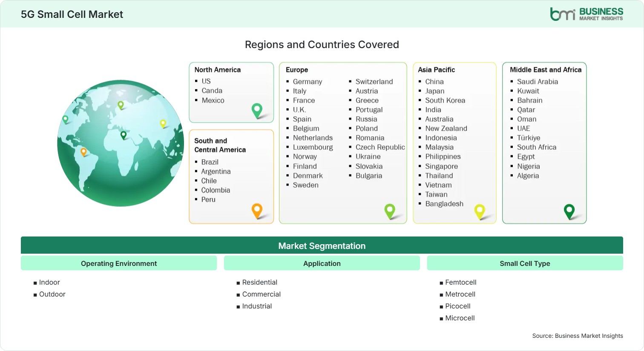This screenshot has height=351, width=644.
Task: Click the dark green pin on globe's Middle East
Action: click(124, 135)
